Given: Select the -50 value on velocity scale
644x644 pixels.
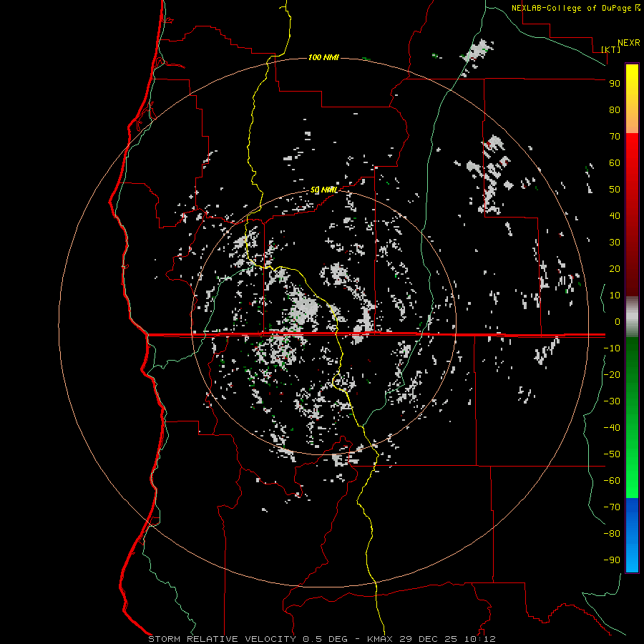Looking at the screenshot, I should pos(612,454).
